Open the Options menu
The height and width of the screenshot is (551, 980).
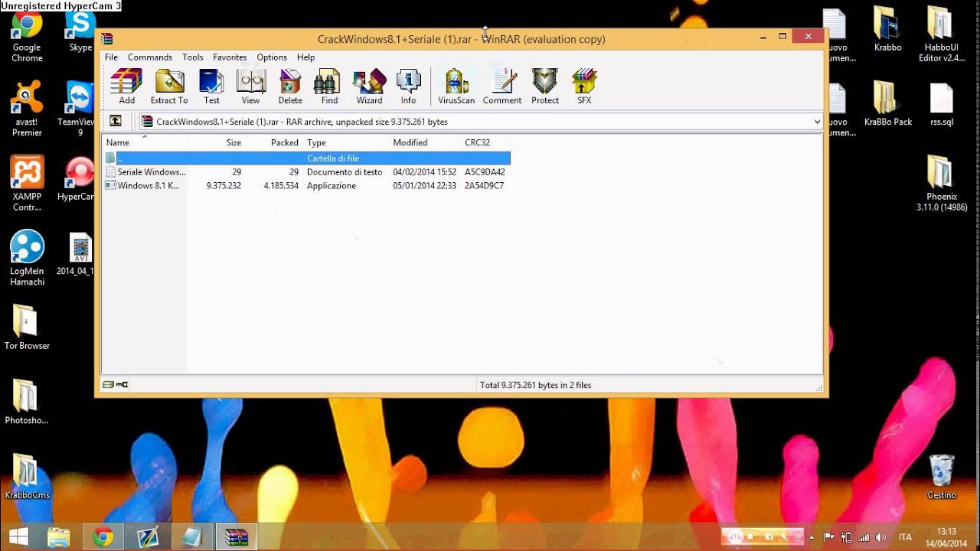click(x=272, y=57)
